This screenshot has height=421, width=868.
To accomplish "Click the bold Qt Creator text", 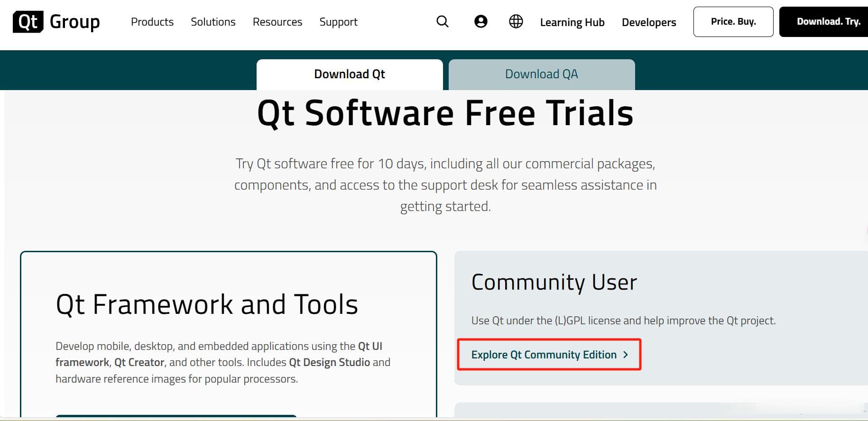I will [139, 363].
